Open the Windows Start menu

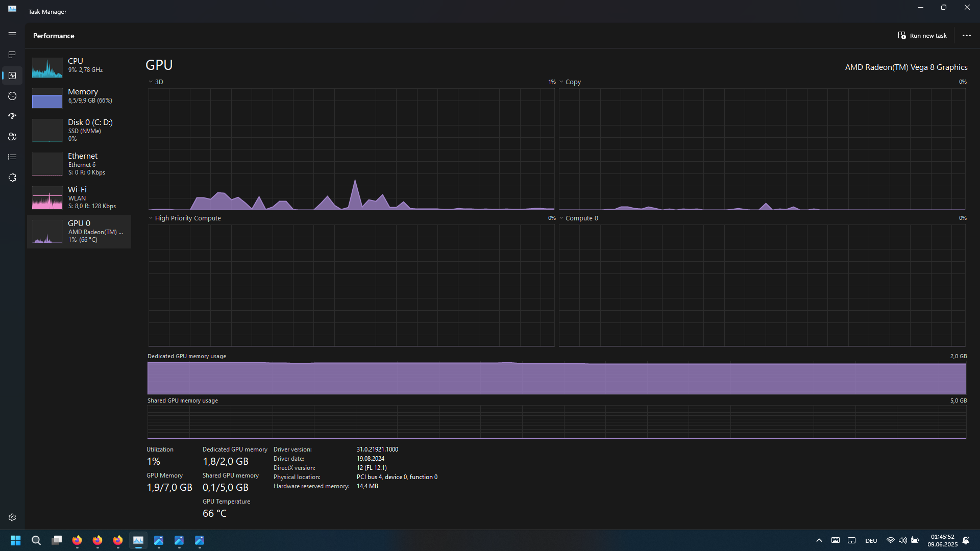tap(15, 540)
